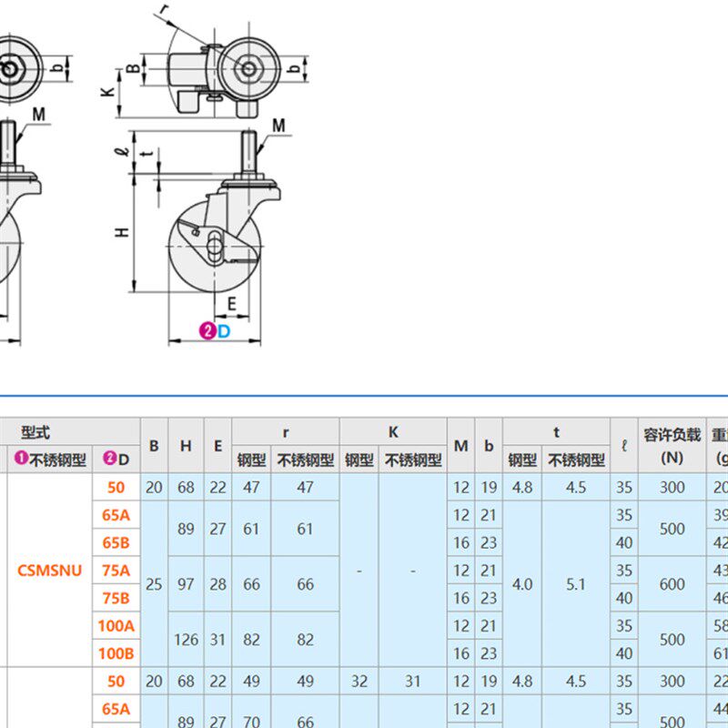Click the r stainless value 61
Screen dimensions: 728x728
(305, 529)
